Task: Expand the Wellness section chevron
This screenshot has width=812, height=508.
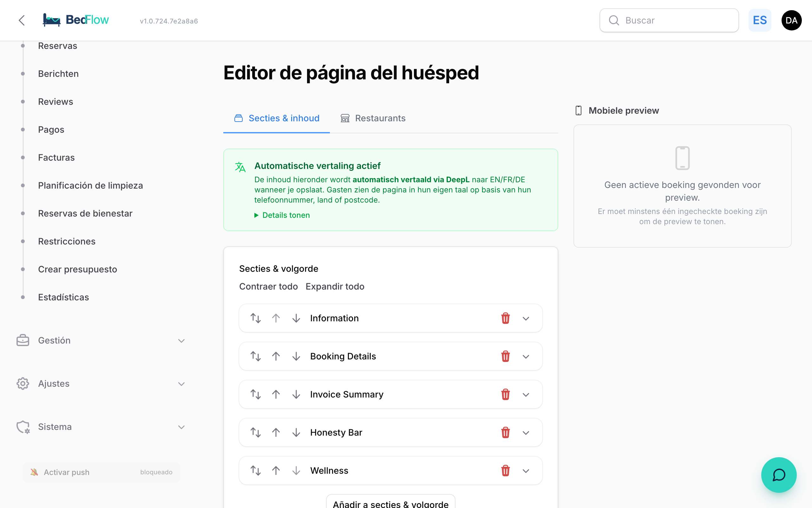Action: pyautogui.click(x=526, y=471)
